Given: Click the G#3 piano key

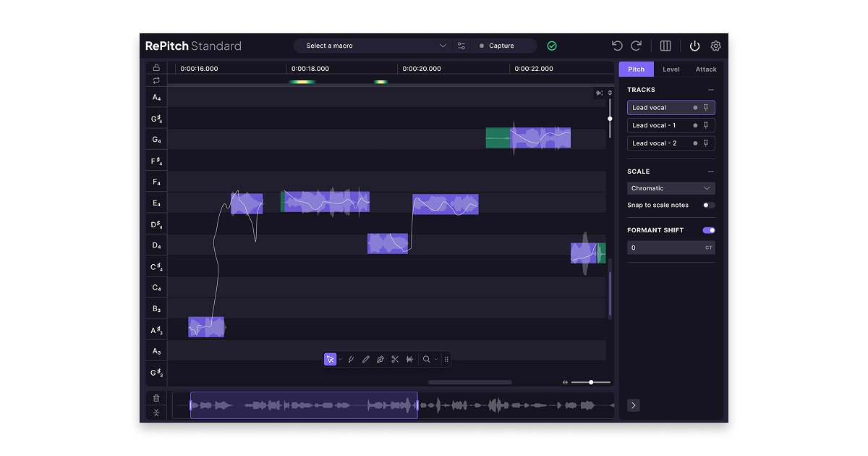Looking at the screenshot, I should pos(156,373).
